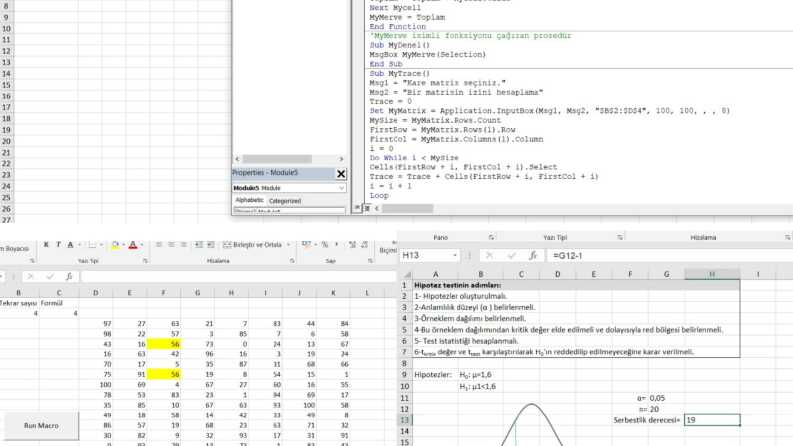The image size is (793, 446).
Task: Decrease decimal places in Sayı group
Action: pyautogui.click(x=365, y=245)
